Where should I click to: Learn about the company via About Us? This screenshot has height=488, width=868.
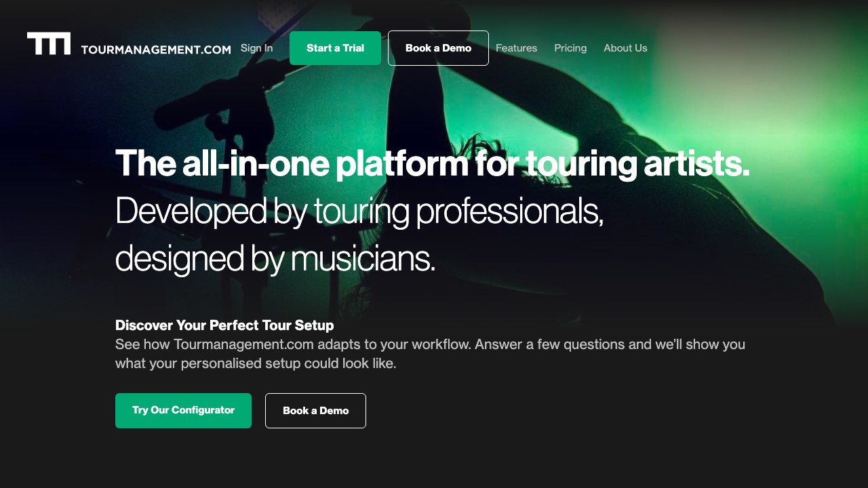(625, 48)
